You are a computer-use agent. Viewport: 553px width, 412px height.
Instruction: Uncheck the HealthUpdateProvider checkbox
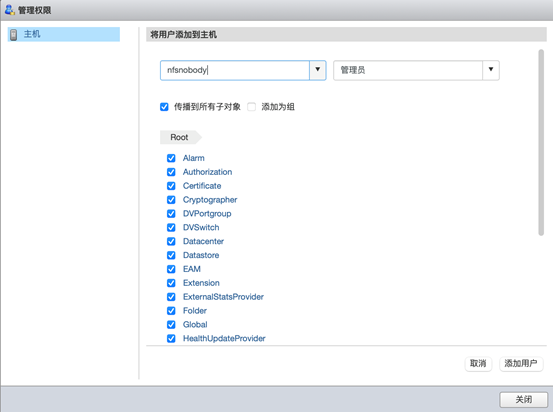(x=171, y=338)
